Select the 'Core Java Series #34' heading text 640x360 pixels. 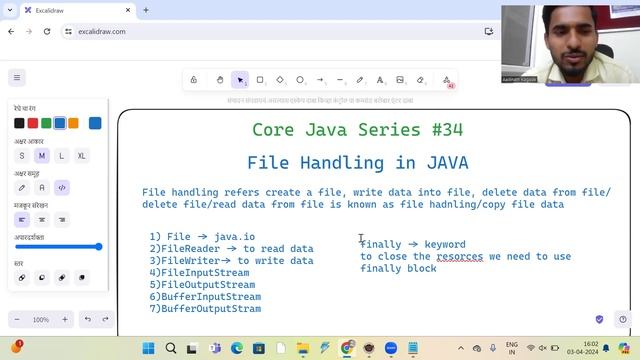358,130
